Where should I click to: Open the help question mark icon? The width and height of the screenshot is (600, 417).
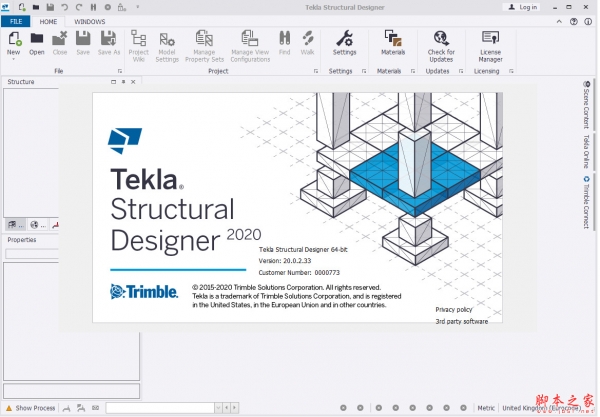click(574, 21)
